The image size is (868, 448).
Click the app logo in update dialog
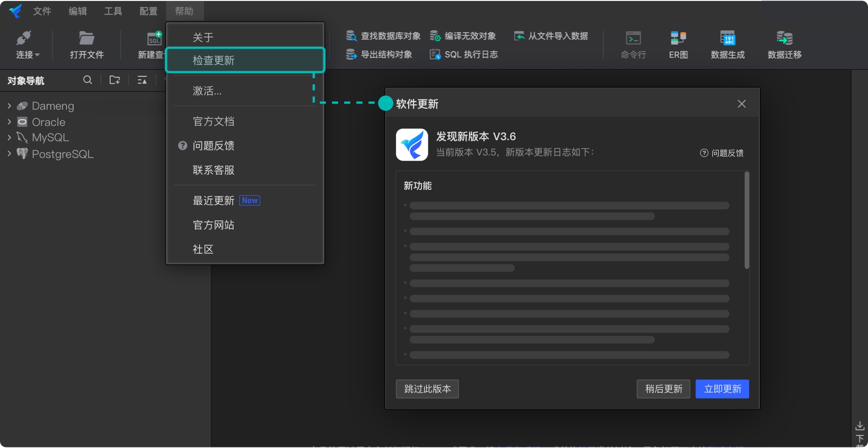[x=412, y=145]
